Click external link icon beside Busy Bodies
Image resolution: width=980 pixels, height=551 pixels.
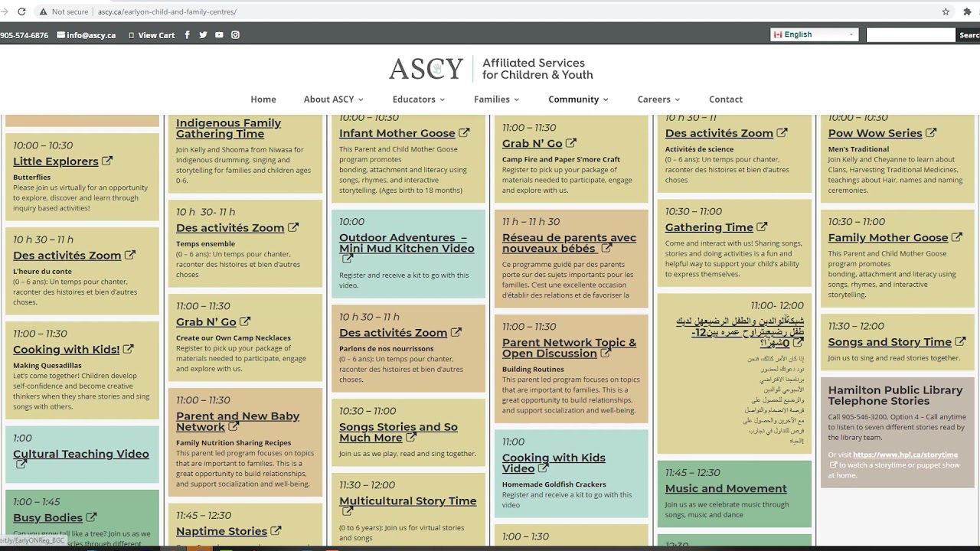point(91,517)
